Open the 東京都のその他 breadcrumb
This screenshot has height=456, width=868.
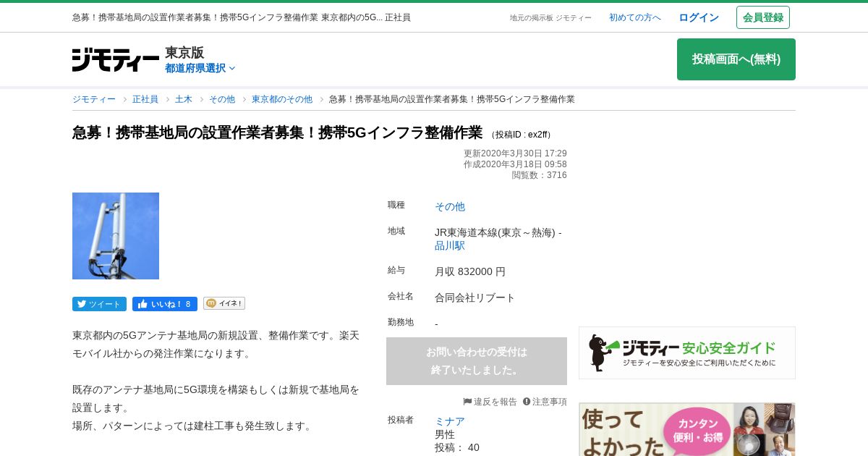pyautogui.click(x=282, y=99)
